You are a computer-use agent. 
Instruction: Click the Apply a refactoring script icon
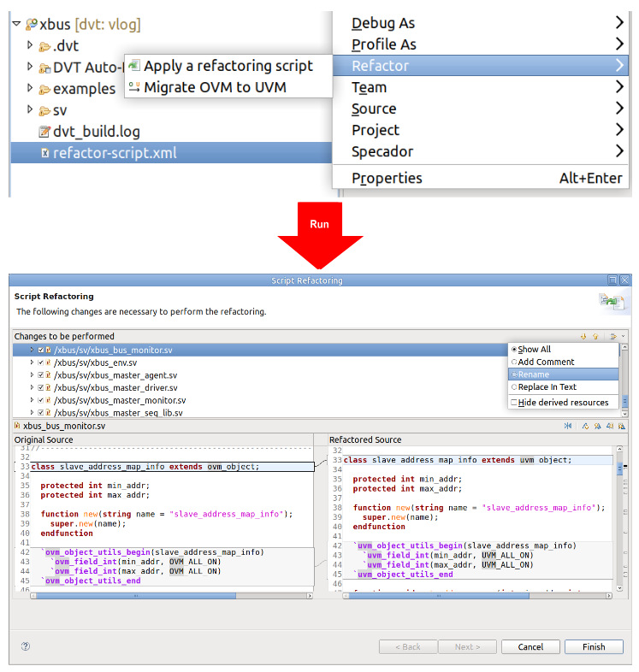[x=134, y=66]
